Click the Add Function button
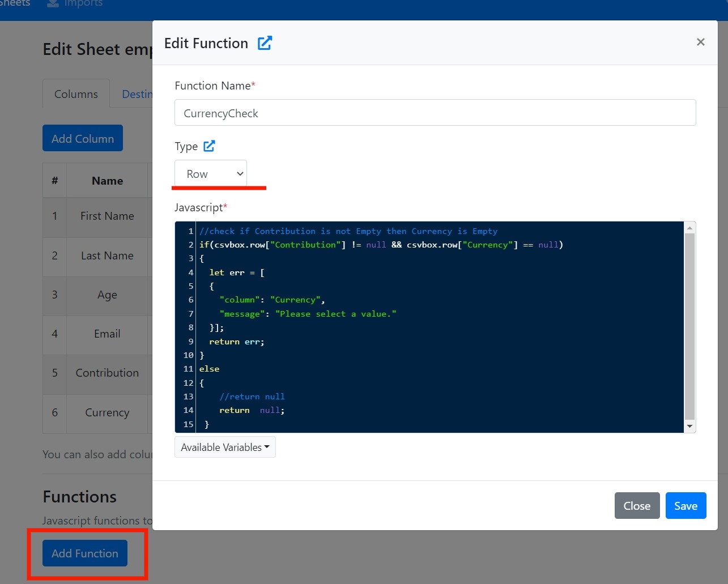 [85, 553]
